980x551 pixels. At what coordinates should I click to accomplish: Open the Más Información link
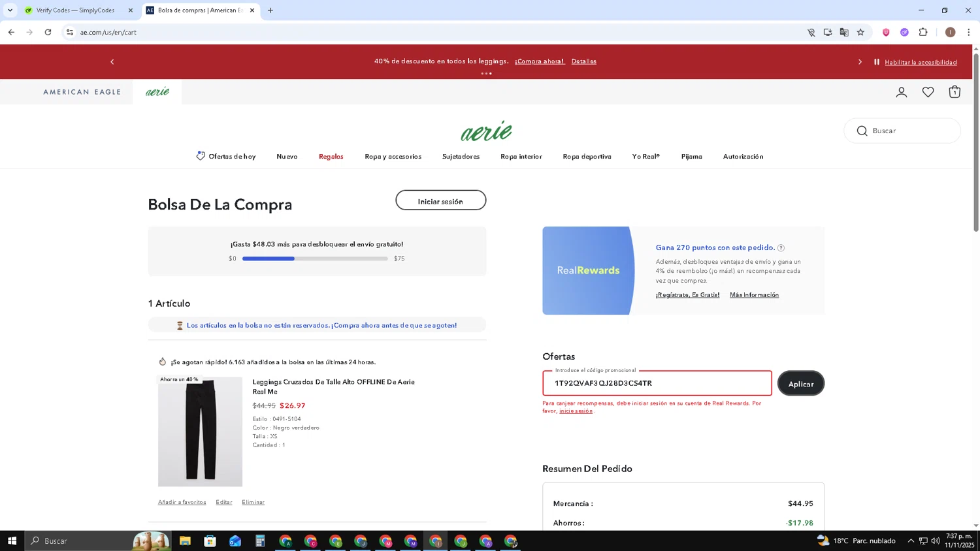pyautogui.click(x=754, y=295)
